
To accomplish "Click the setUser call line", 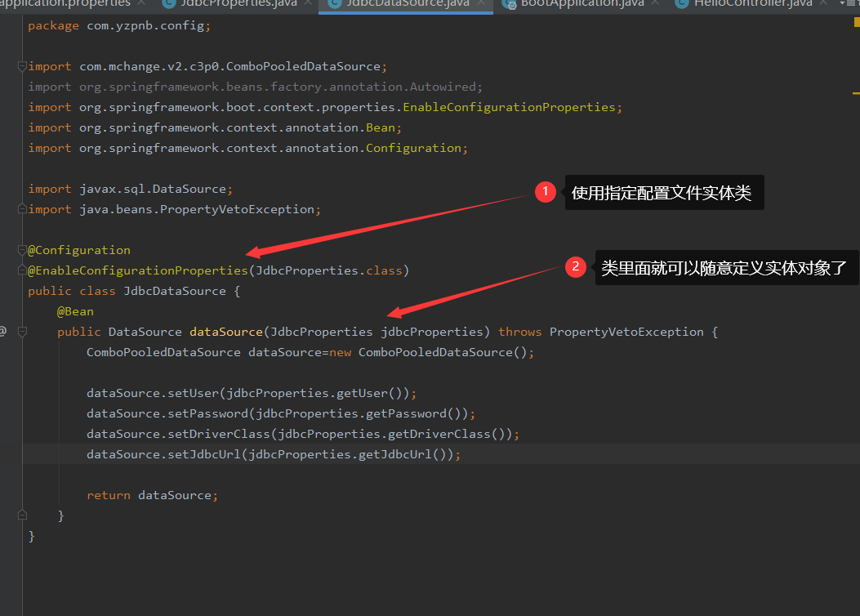I will click(252, 393).
